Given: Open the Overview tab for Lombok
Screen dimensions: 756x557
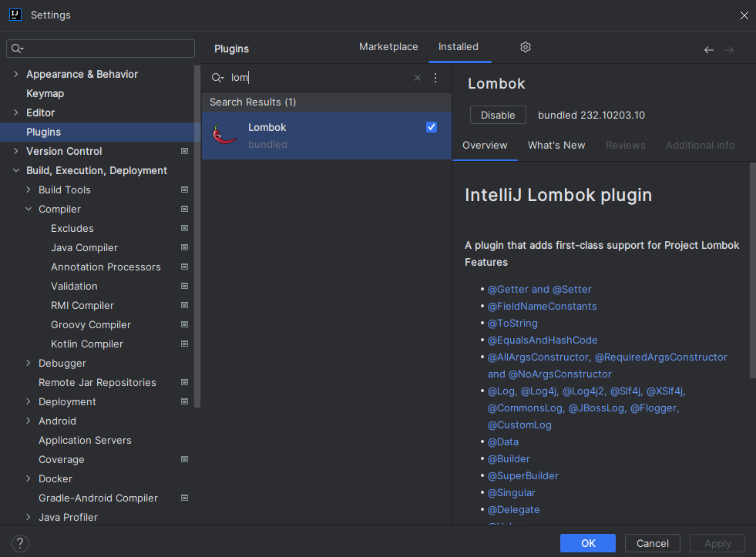Looking at the screenshot, I should pos(485,146).
